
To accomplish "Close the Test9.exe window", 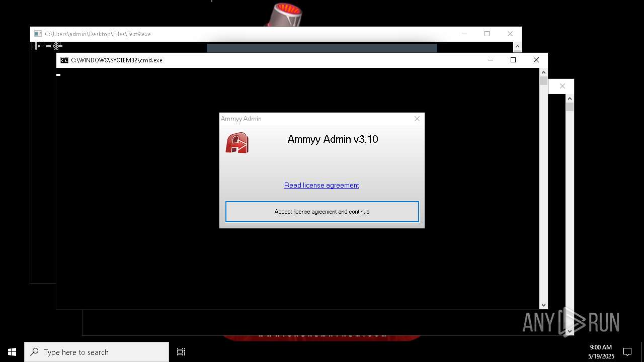I will 510,34.
